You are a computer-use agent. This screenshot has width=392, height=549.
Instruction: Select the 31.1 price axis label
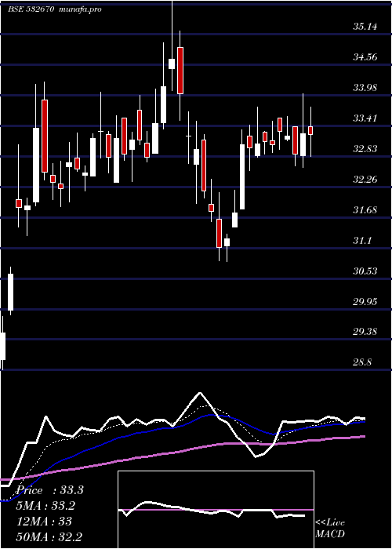point(362,241)
